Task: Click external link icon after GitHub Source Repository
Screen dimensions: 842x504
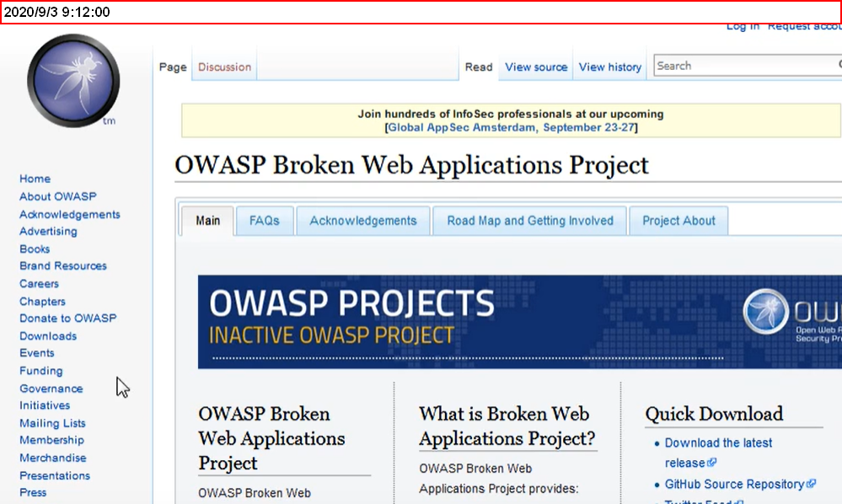Action: [812, 484]
